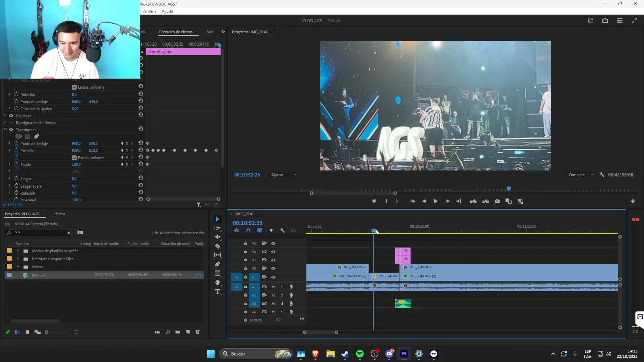Toggle Posición stopwatch animation
Viewport: 644px width, 362px height.
[x=16, y=150]
